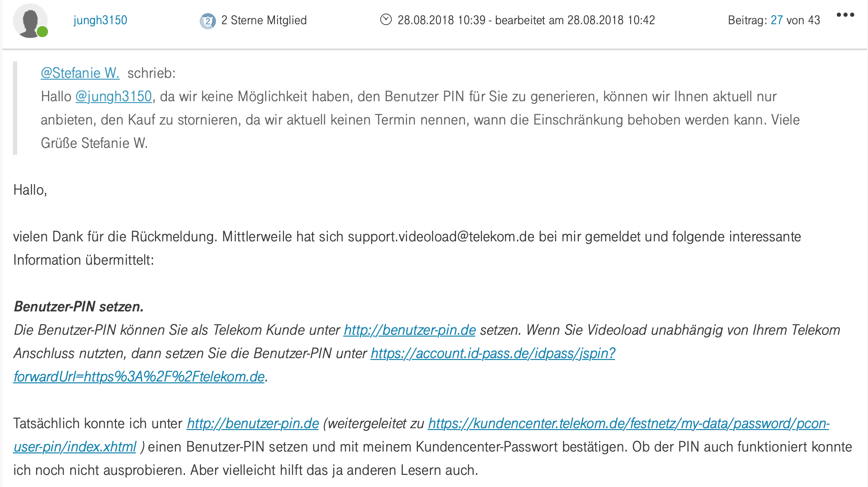This screenshot has width=868, height=487.
Task: Open italic http://benutzer-pin.de link
Action: 410,330
